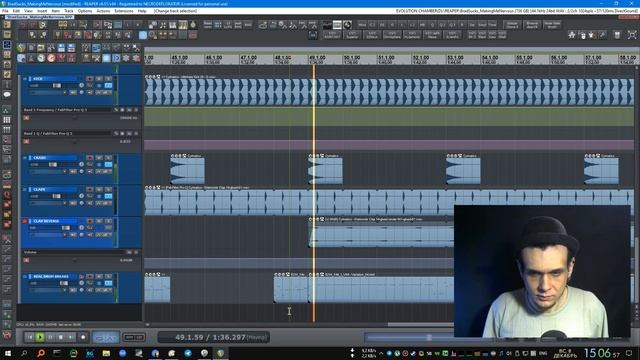The image size is (640, 360).
Task: Hit the transport Record button
Action: click(83, 337)
